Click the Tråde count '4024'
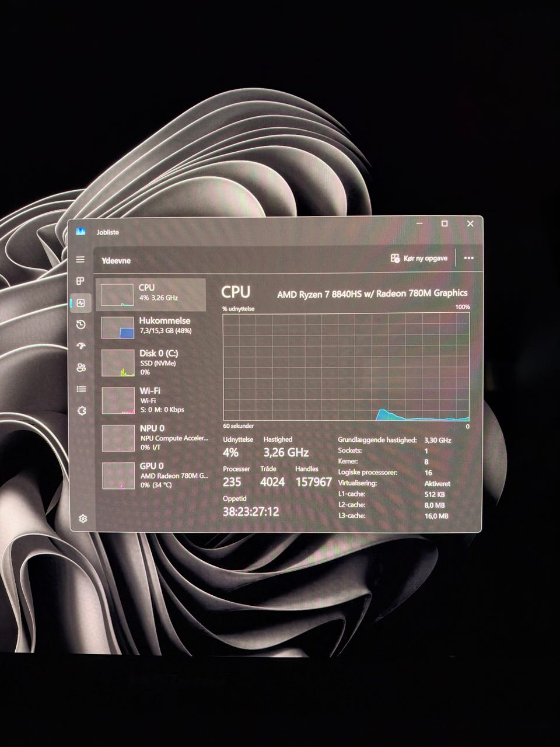 point(272,482)
